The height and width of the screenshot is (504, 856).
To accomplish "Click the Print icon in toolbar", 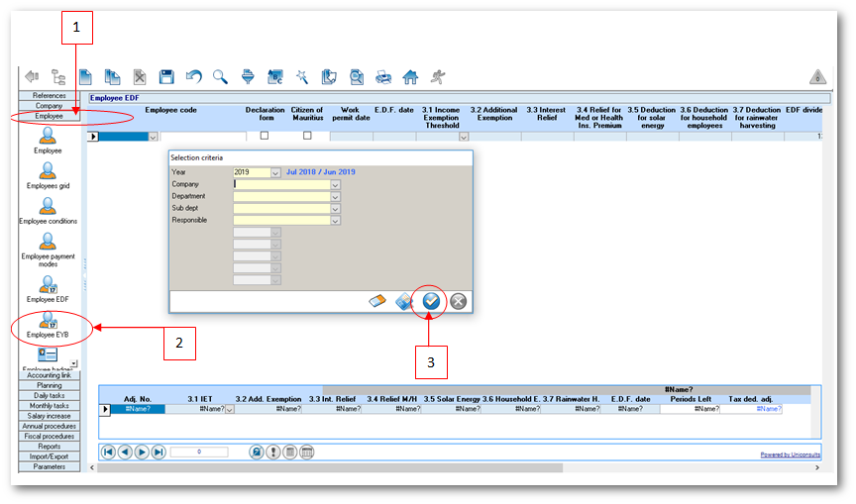I will 383,76.
